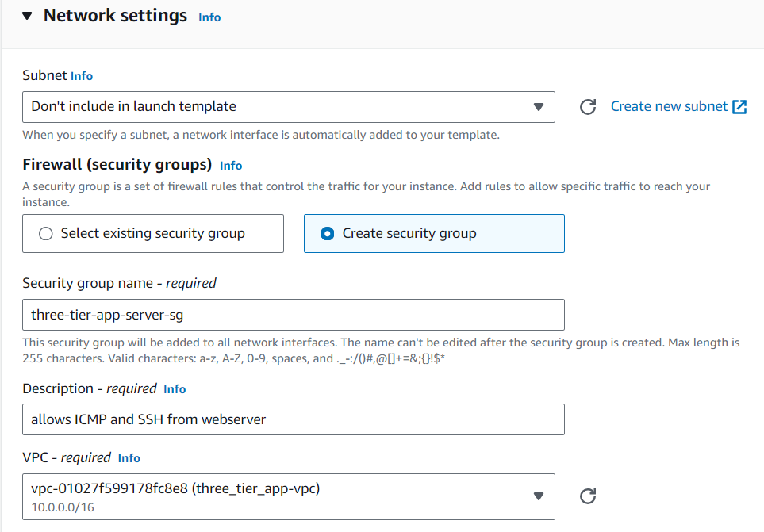Choose Create security group radio option
Viewport: 764px width, 532px height.
[434, 234]
